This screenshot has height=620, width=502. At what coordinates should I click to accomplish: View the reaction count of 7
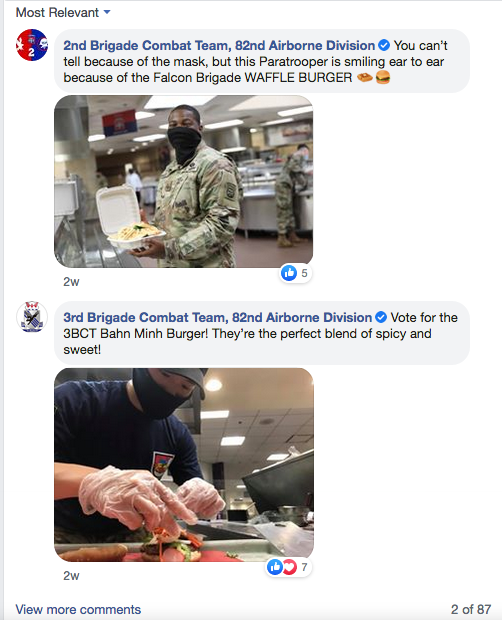pos(304,567)
